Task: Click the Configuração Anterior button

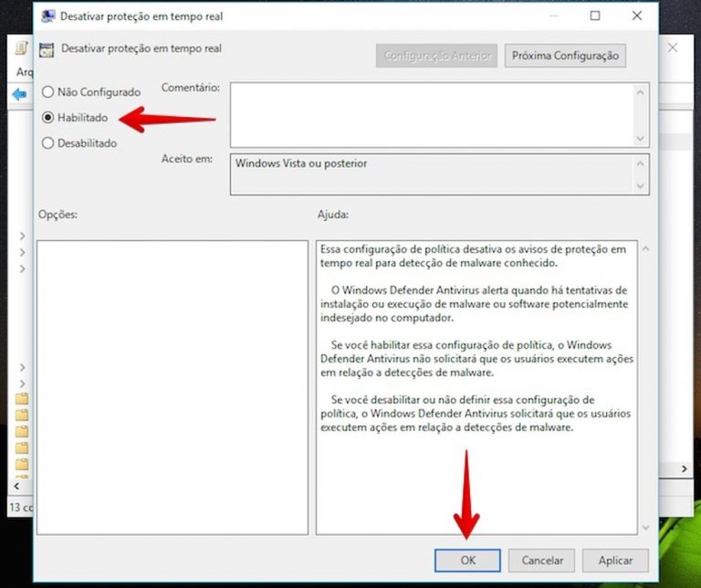Action: click(x=437, y=56)
